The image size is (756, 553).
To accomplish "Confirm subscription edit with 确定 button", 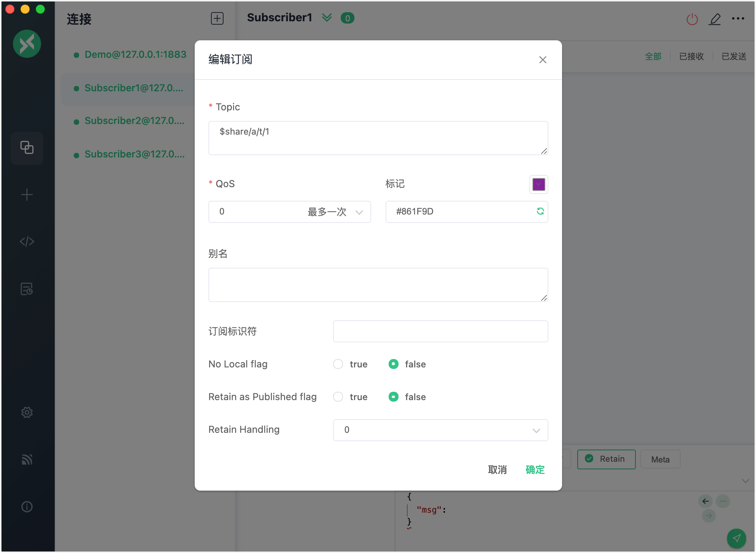I will pos(535,470).
